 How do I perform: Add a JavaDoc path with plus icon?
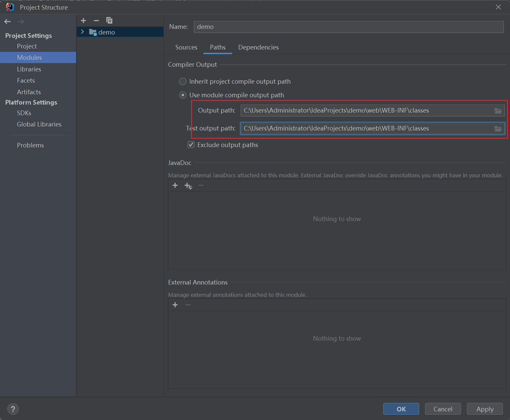click(x=175, y=185)
